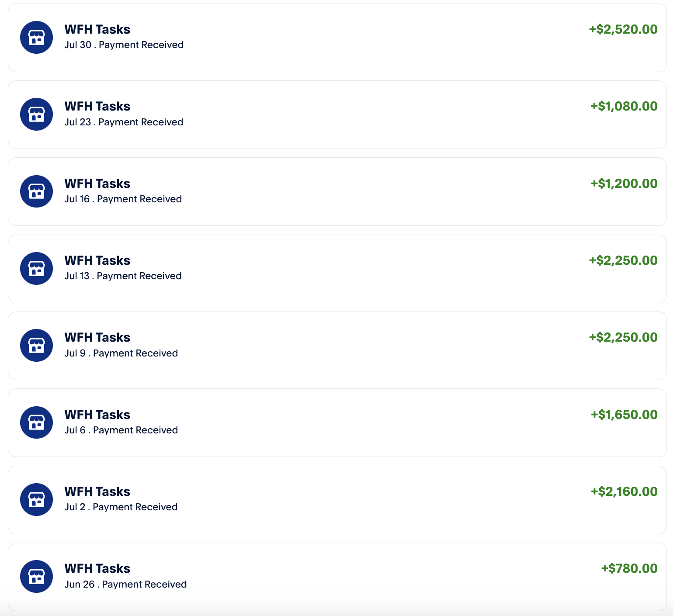
Task: Open the merchant icon on Jul 2 row
Action: [37, 500]
